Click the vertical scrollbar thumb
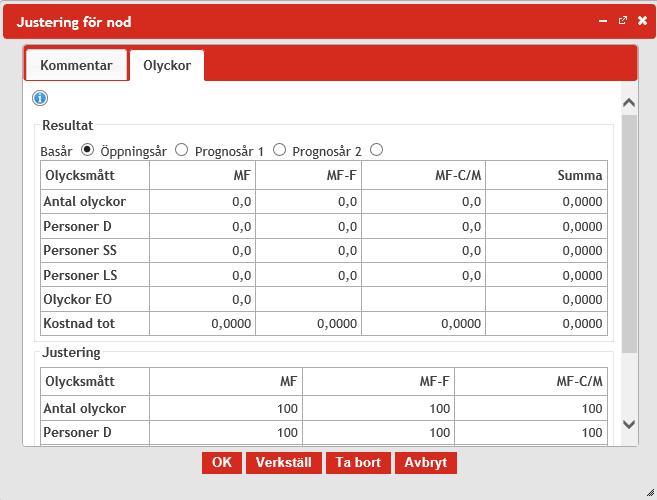The height and width of the screenshot is (500, 657). (x=629, y=234)
